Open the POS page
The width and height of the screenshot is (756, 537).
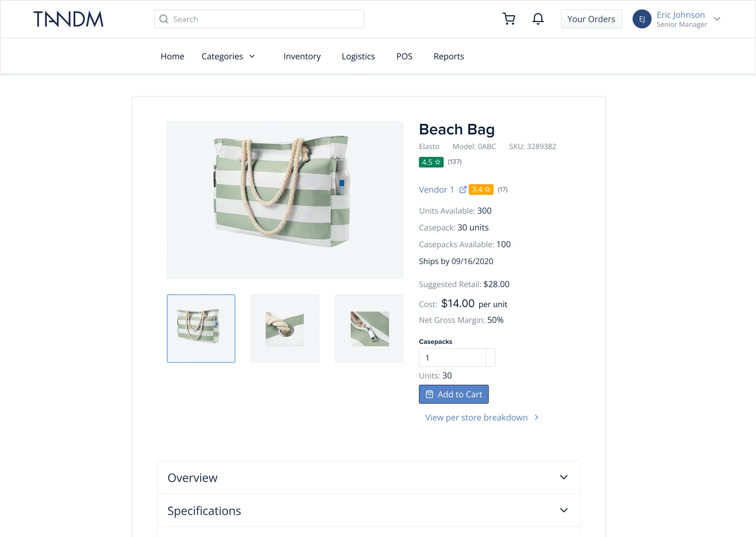point(404,56)
